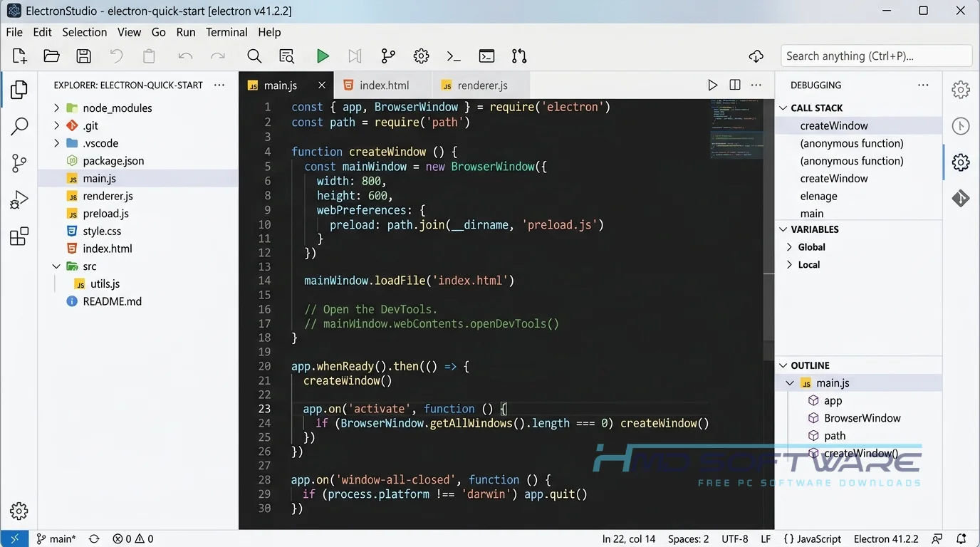
Task: Click the main* branch in the status bar
Action: [56, 539]
